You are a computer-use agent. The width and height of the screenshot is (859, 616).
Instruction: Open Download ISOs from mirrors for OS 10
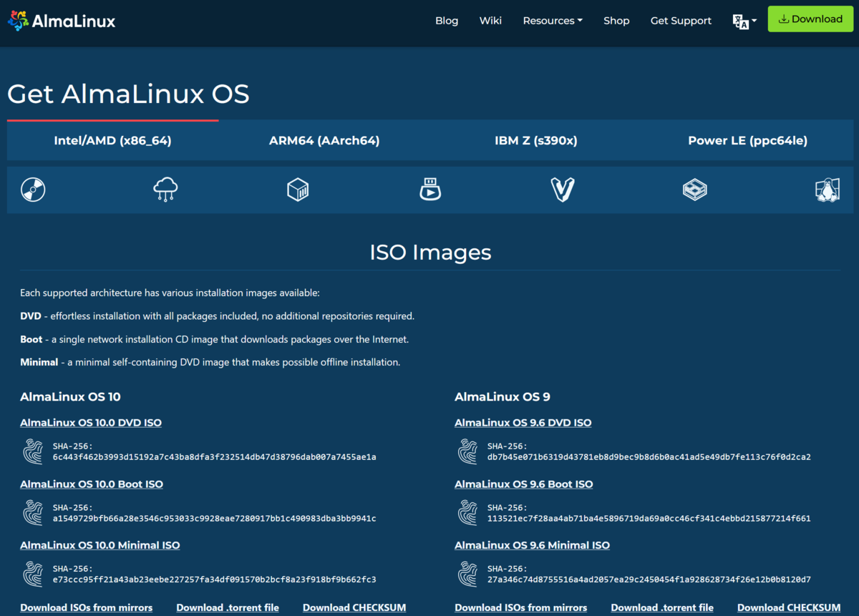coord(87,607)
